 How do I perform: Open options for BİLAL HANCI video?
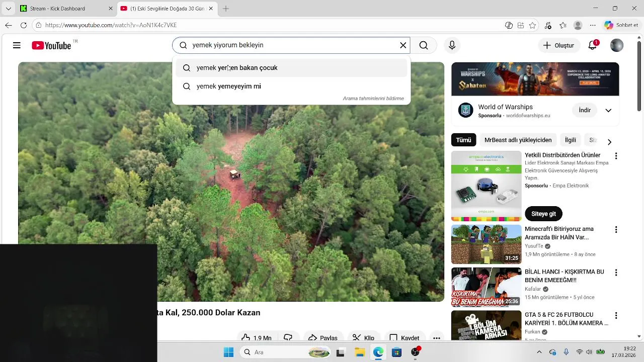pos(616,273)
